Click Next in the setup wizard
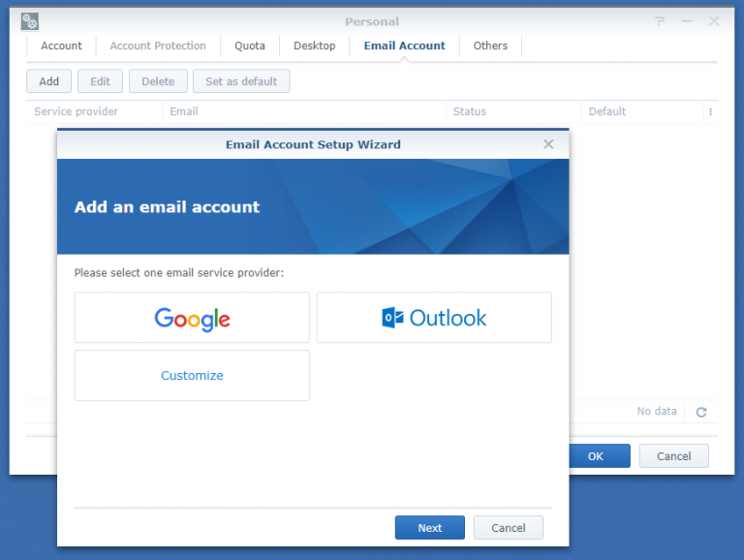 [x=430, y=528]
